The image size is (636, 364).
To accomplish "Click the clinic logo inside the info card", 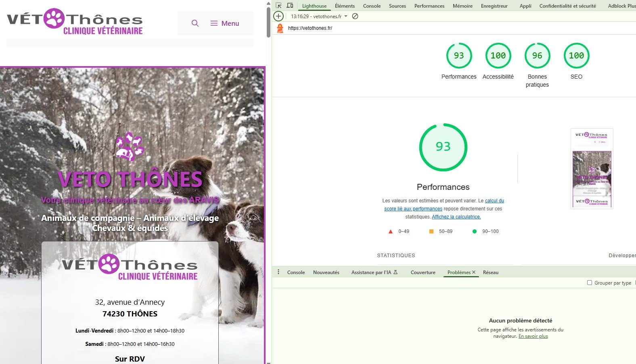I will pos(130,267).
